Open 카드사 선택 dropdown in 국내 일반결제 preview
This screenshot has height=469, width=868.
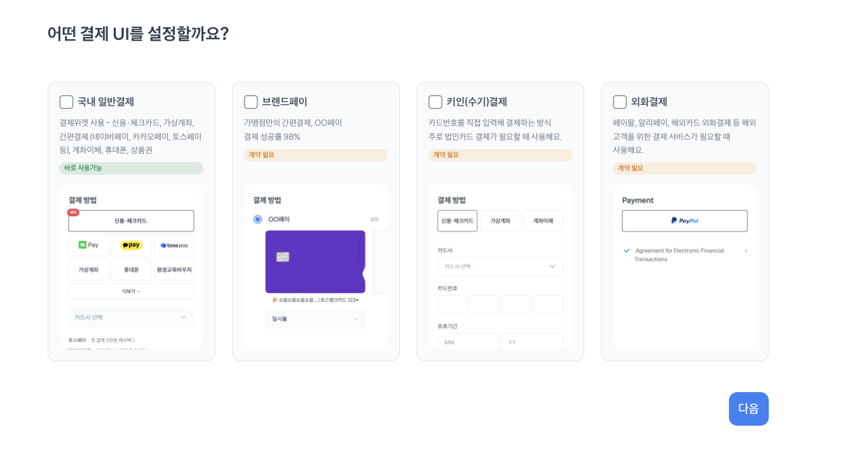[x=131, y=317]
